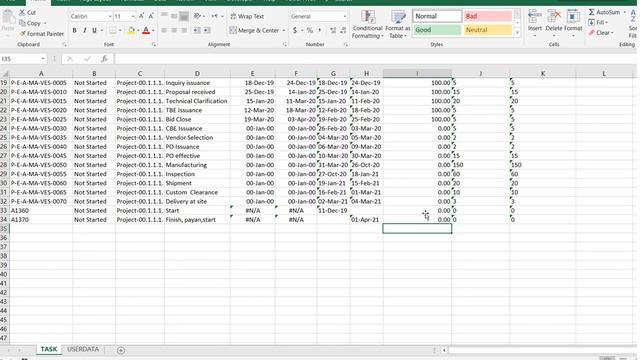640x360 pixels.
Task: Apply the red font color
Action: pyautogui.click(x=146, y=30)
